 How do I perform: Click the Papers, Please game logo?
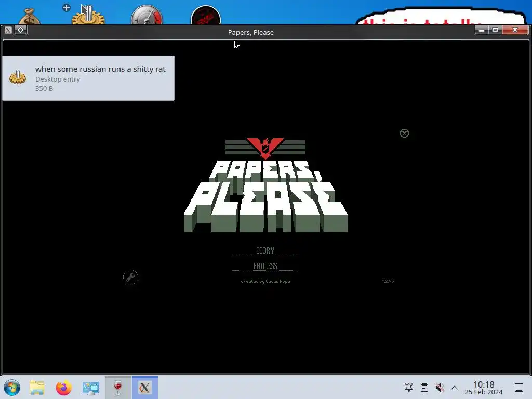(x=265, y=185)
